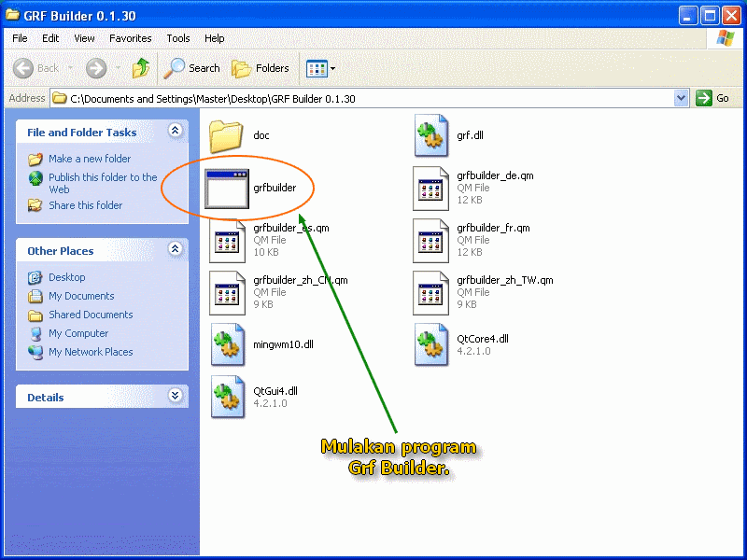Click the QtCore4.dll name label
Viewport: 747px width, 560px height.
483,339
